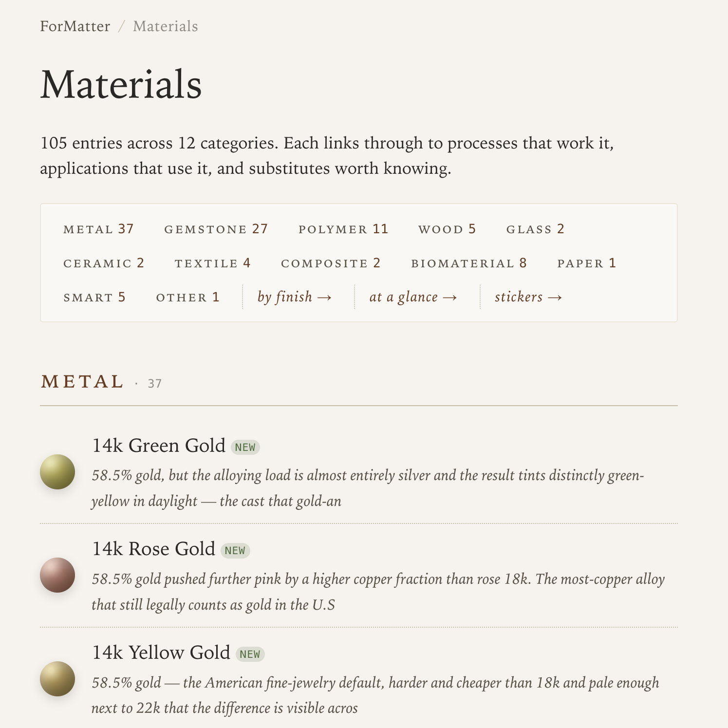Filter by WOOD materials
This screenshot has height=728, width=728.
[448, 229]
